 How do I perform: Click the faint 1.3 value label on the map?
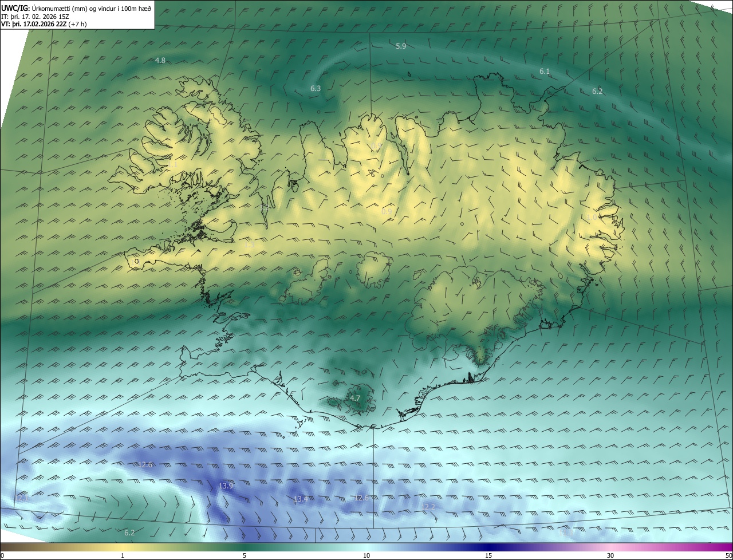point(249,244)
